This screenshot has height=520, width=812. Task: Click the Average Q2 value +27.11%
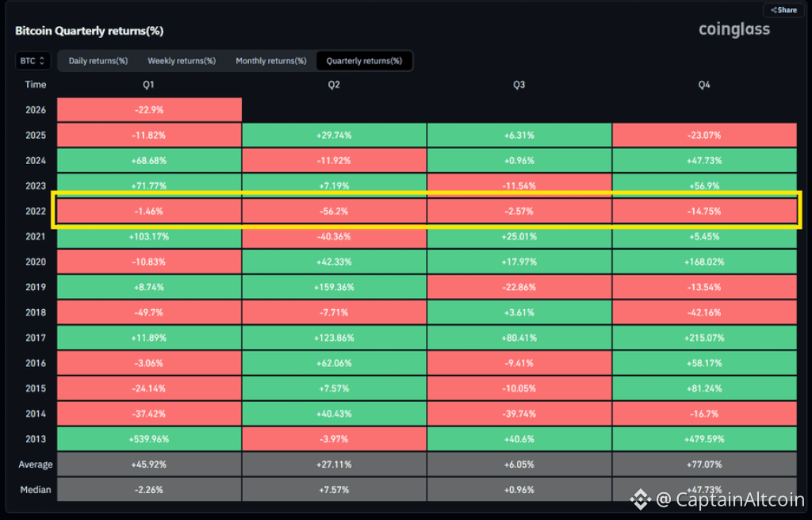click(x=334, y=465)
